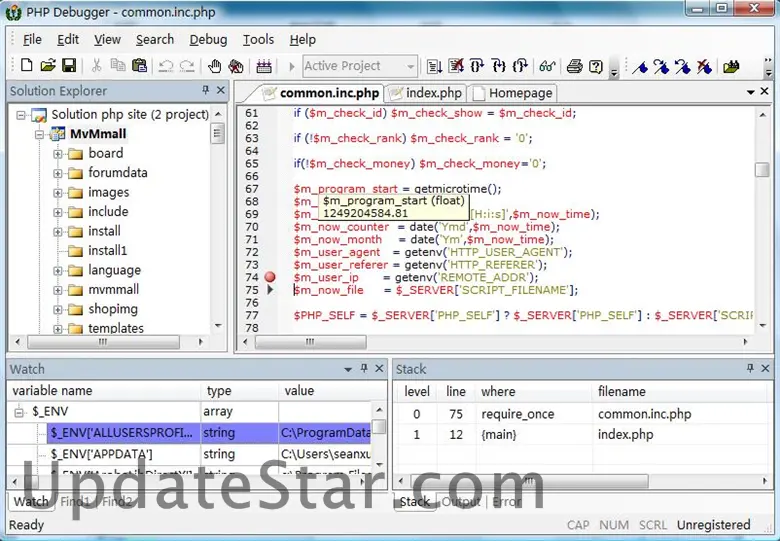Collapse the Solution php site node
This screenshot has height=541, width=780.
(20, 115)
